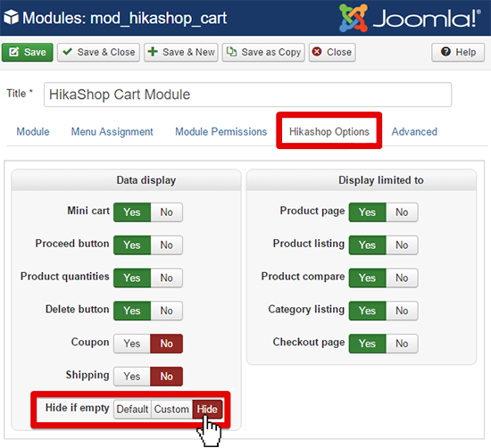Click the Hide if empty label
Viewport: 491px width, 448px height.
click(x=77, y=408)
